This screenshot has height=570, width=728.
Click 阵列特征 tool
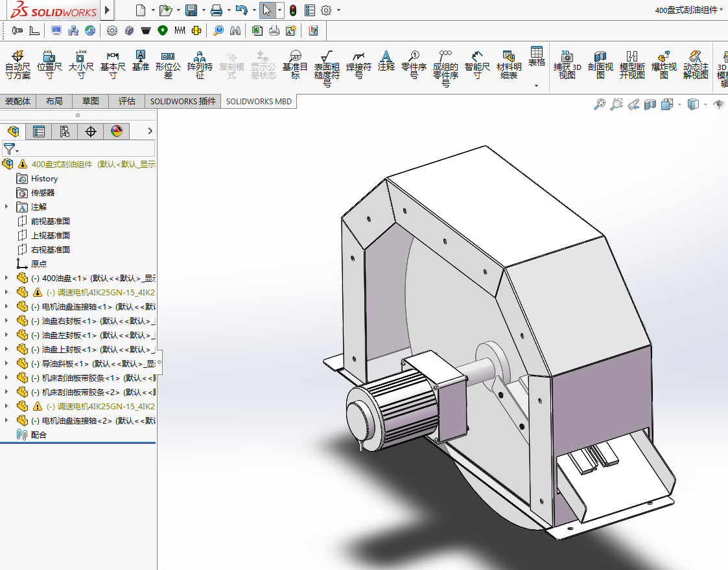pyautogui.click(x=200, y=65)
